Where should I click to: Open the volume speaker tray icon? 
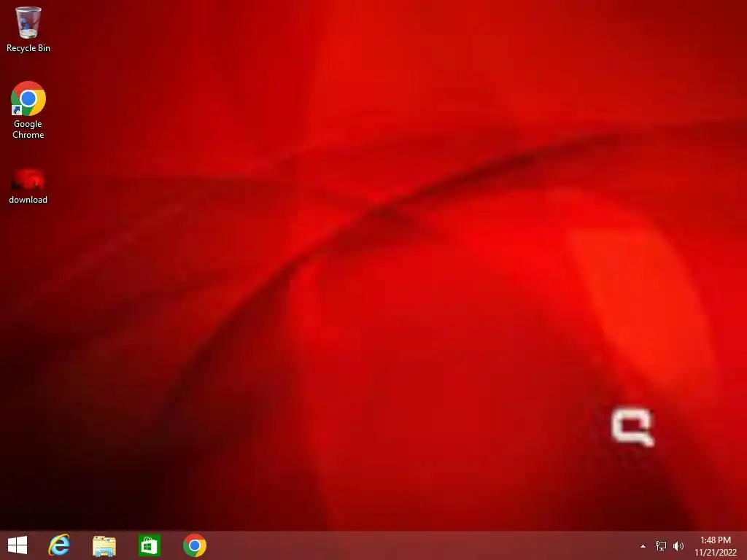pos(678,546)
